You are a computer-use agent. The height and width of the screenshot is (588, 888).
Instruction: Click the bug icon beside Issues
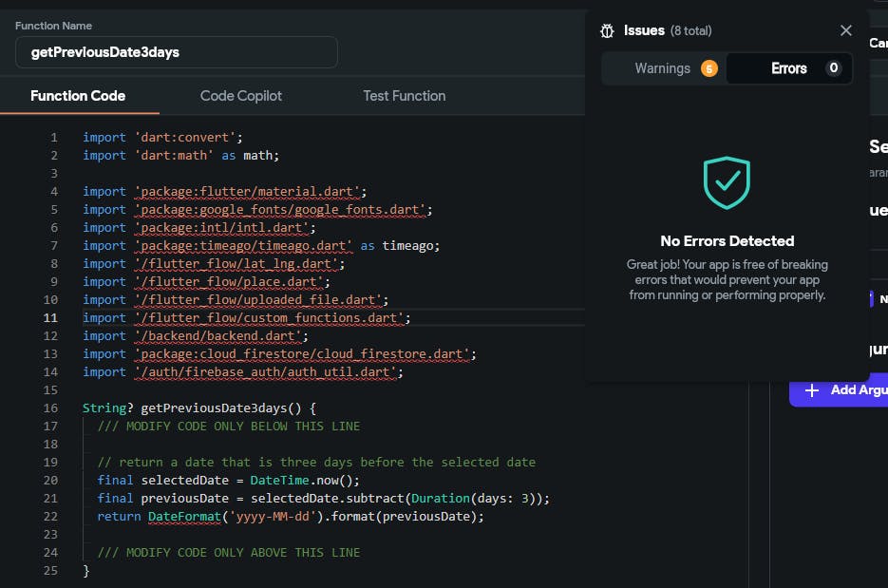[608, 30]
